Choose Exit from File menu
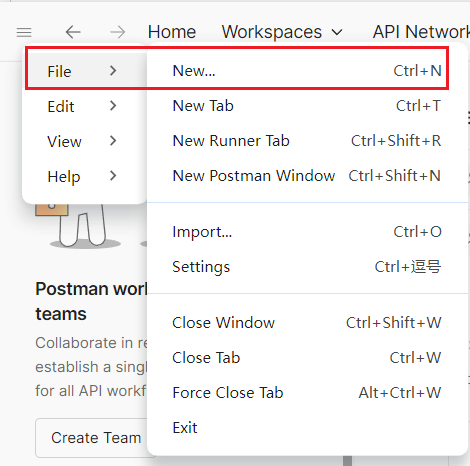Screen dimensions: 470x466 (307, 428)
